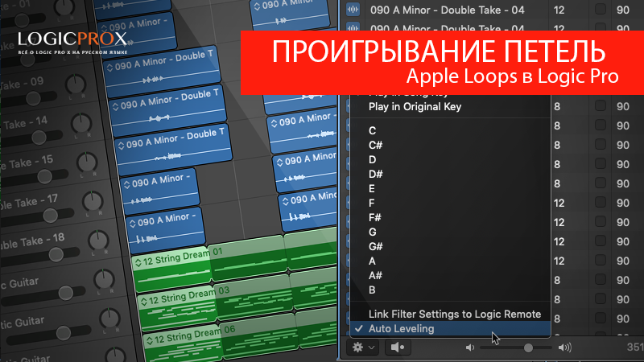The image size is (644, 362).
Task: Select key C# from the menu
Action: tap(375, 146)
